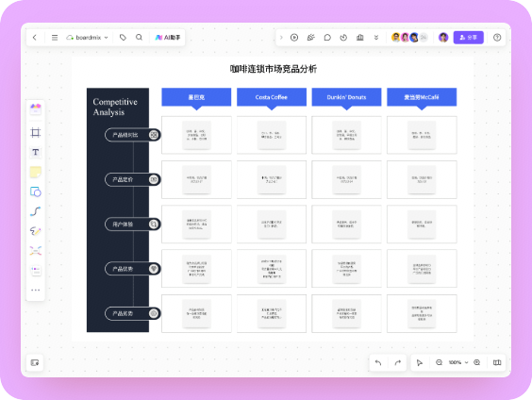Select the 产品定价 row label
The width and height of the screenshot is (532, 400).
133,179
